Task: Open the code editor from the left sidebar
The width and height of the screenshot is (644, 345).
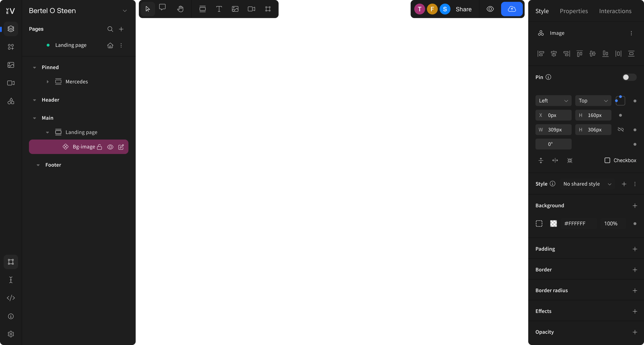Action: [x=11, y=298]
